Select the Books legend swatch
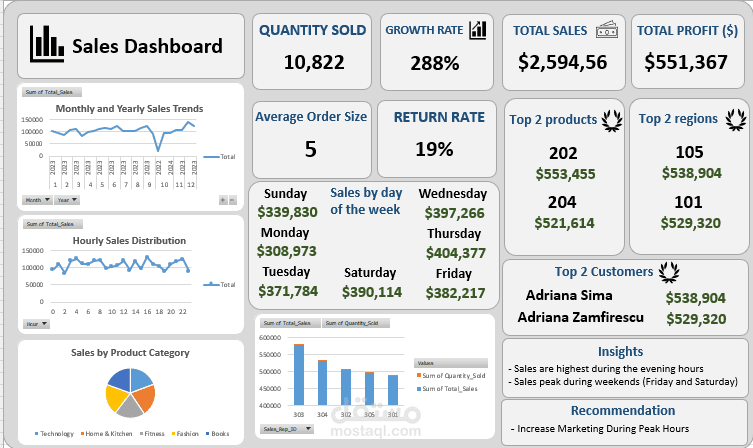Screen dimensions: 753x448 point(207,434)
